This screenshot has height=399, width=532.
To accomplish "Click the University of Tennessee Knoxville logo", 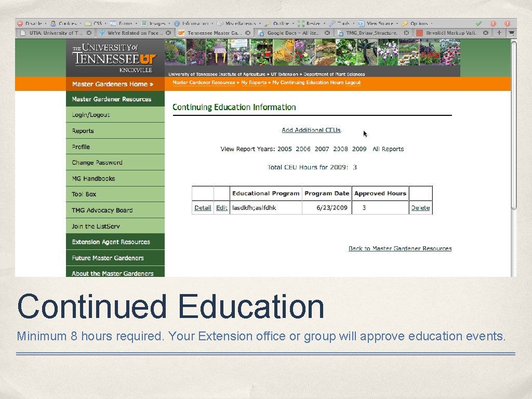I will coord(114,58).
